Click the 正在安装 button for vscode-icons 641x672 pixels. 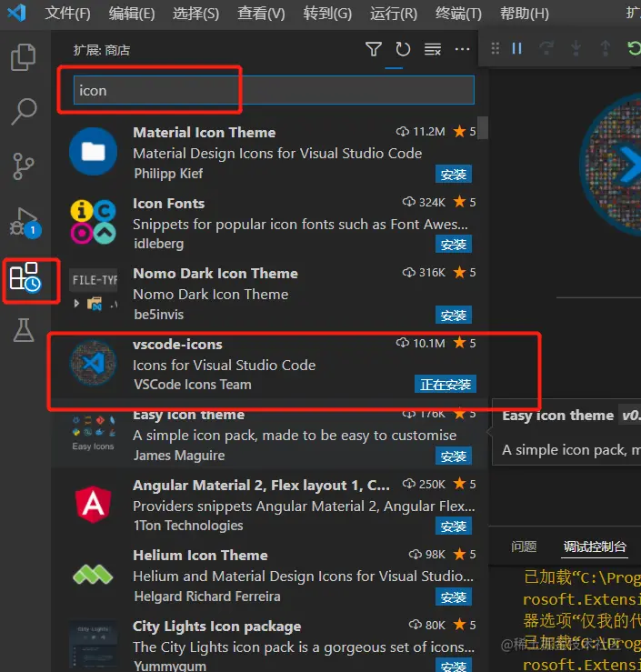[446, 385]
